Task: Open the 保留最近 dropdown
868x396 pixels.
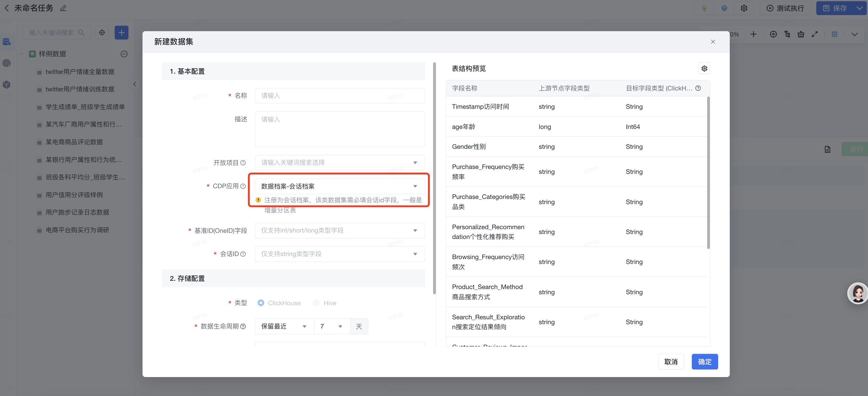Action: tap(284, 326)
